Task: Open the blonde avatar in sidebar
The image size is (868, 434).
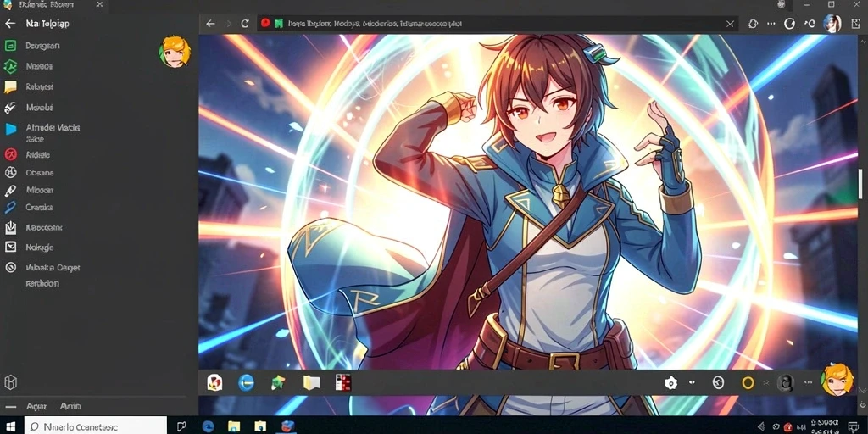Action: point(175,52)
